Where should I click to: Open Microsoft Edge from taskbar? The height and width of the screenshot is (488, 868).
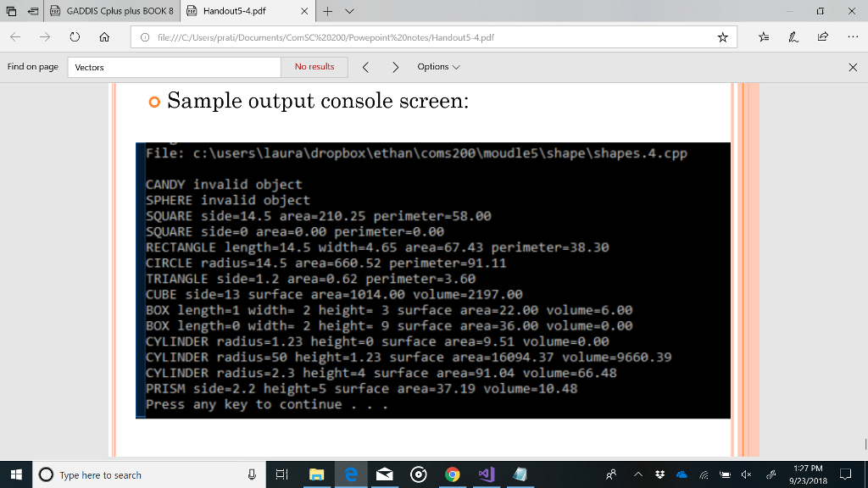[350, 474]
